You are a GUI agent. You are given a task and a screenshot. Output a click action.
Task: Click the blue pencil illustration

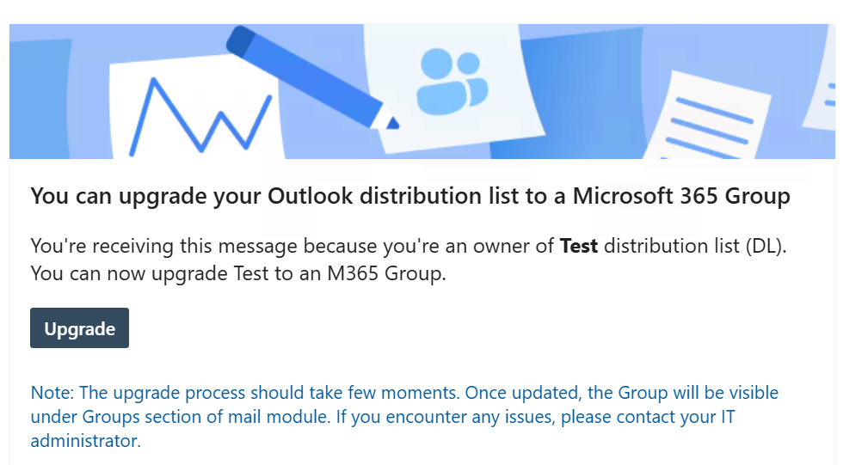point(312,76)
